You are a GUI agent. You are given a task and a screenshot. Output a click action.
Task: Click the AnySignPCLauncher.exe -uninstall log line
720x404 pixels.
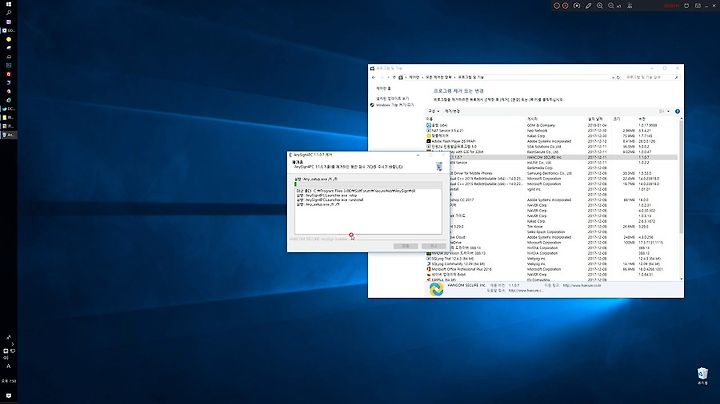[x=330, y=200]
